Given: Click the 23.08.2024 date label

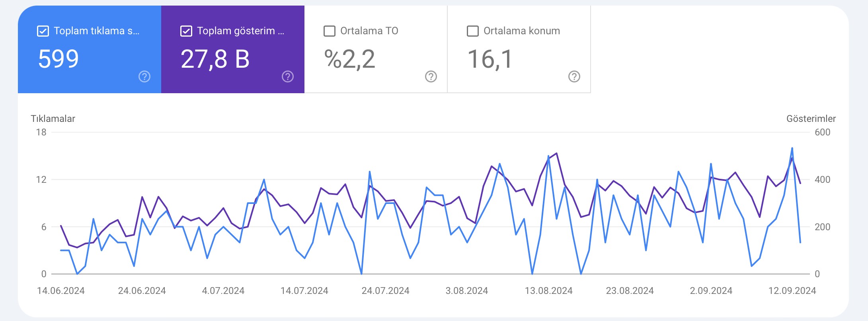Looking at the screenshot, I should [x=630, y=291].
